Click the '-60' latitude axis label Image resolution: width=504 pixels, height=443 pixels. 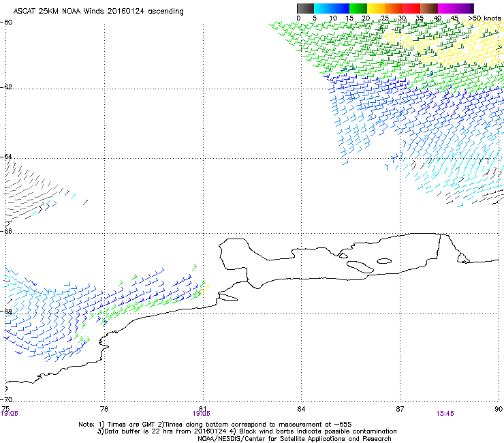[6, 22]
